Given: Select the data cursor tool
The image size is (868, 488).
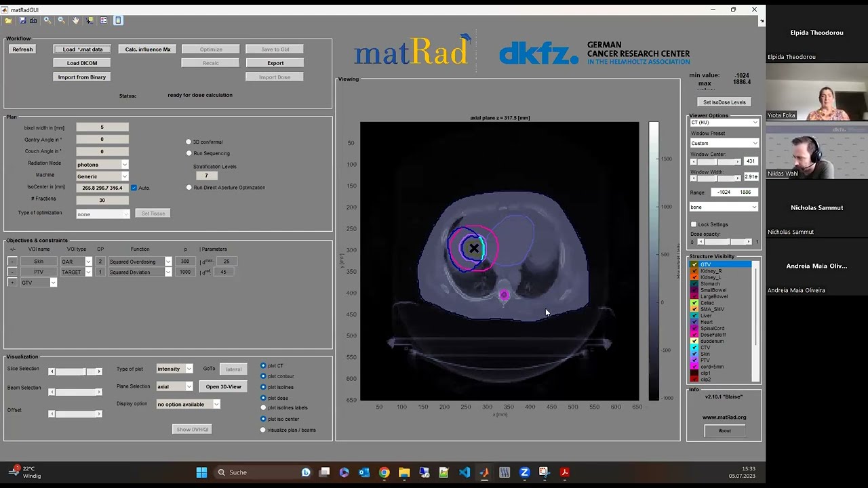Looking at the screenshot, I should [90, 20].
